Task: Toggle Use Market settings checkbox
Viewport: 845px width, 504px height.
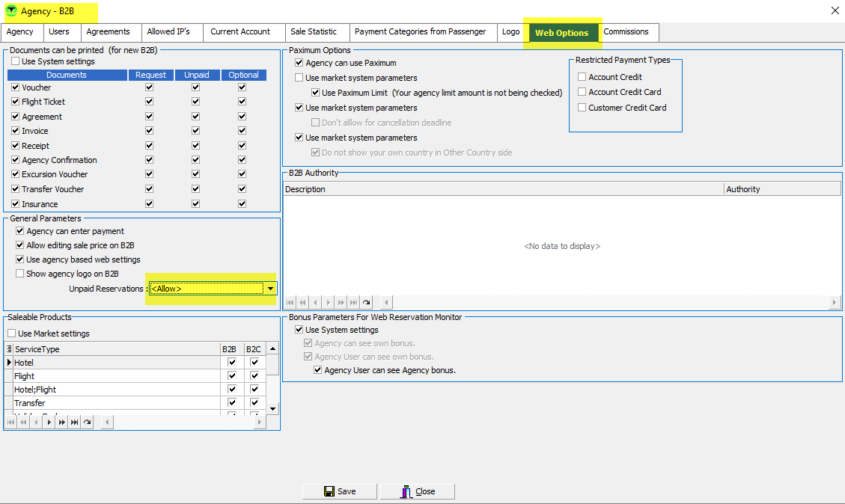Action: point(12,334)
